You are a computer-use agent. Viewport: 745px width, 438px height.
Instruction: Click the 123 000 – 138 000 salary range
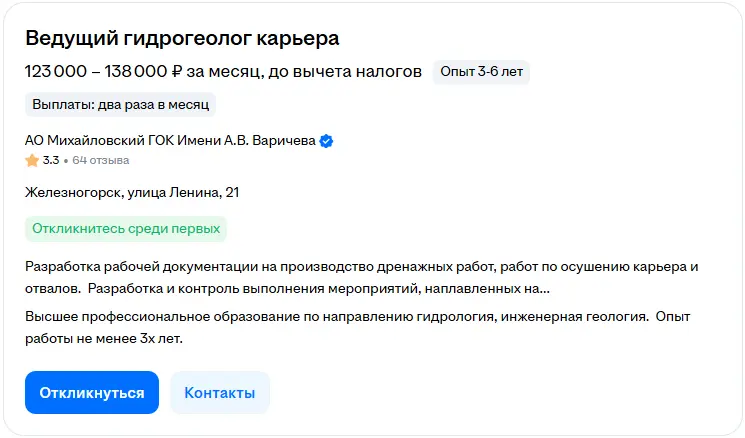pos(95,71)
